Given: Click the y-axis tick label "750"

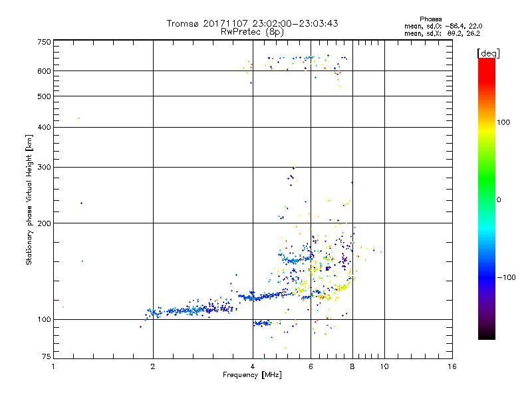Looking at the screenshot, I should 44,42.
